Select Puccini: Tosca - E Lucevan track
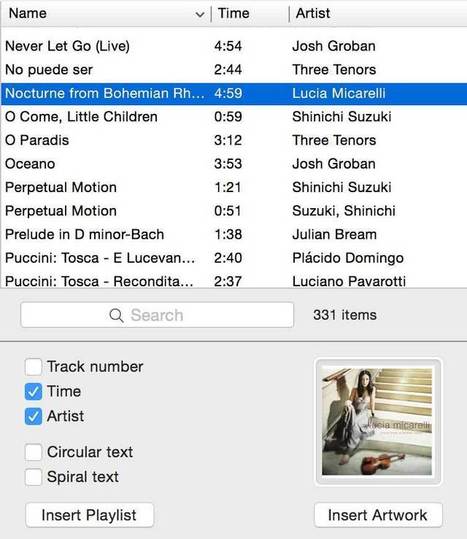The image size is (467, 539). 234,258
